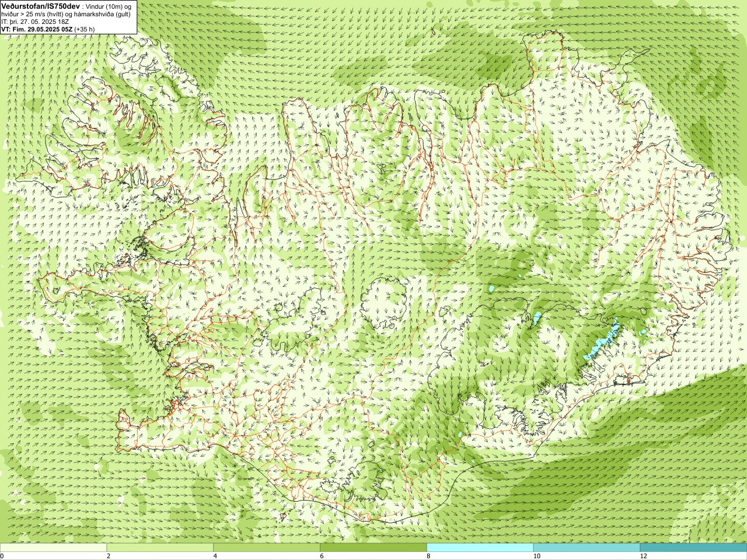Image resolution: width=747 pixels, height=560 pixels.
Task: Click the 'Veðurstofan/IS750dev' title text
Action: (x=40, y=5)
